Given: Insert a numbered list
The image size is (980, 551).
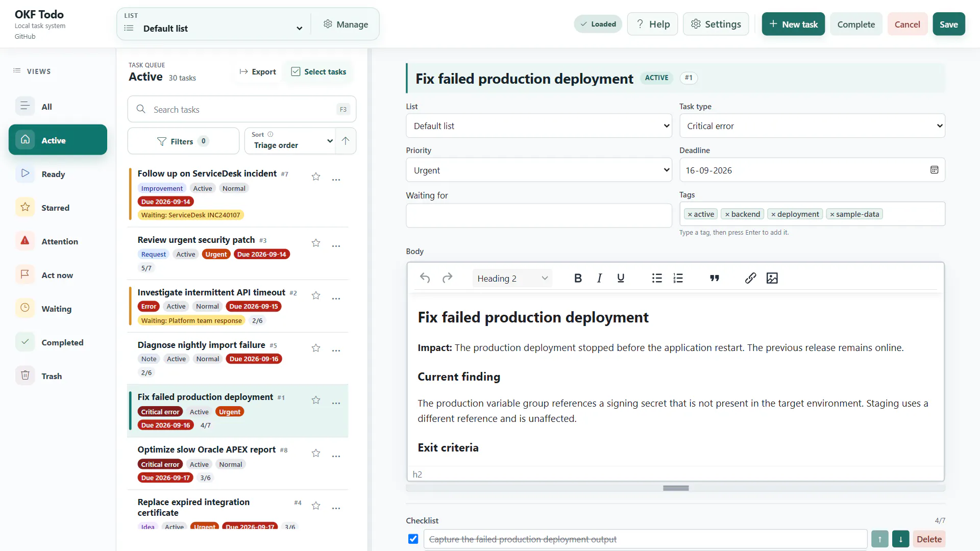Looking at the screenshot, I should point(678,278).
